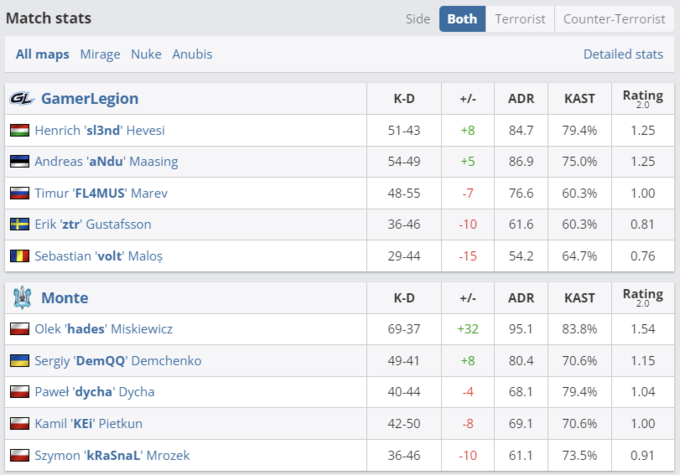Open the GamerLegion team page link
The image size is (680, 475).
[89, 98]
